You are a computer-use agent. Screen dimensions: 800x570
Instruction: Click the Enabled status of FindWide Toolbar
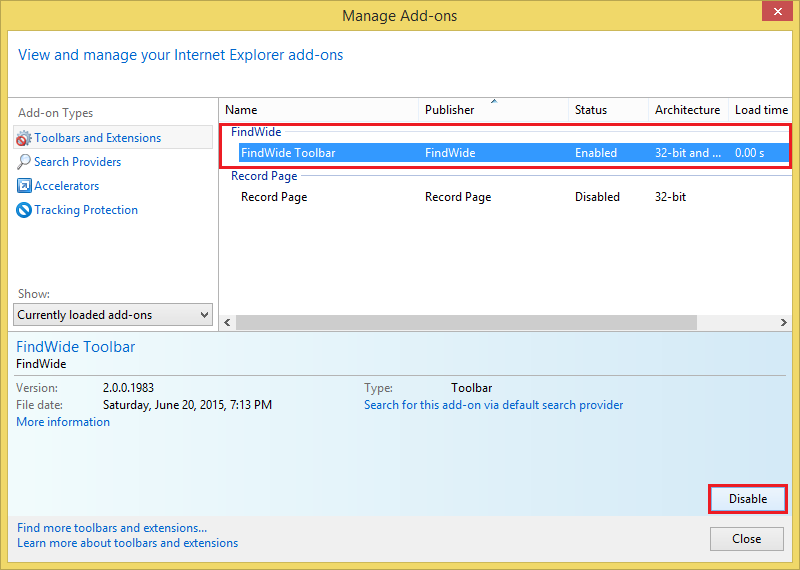(x=596, y=153)
